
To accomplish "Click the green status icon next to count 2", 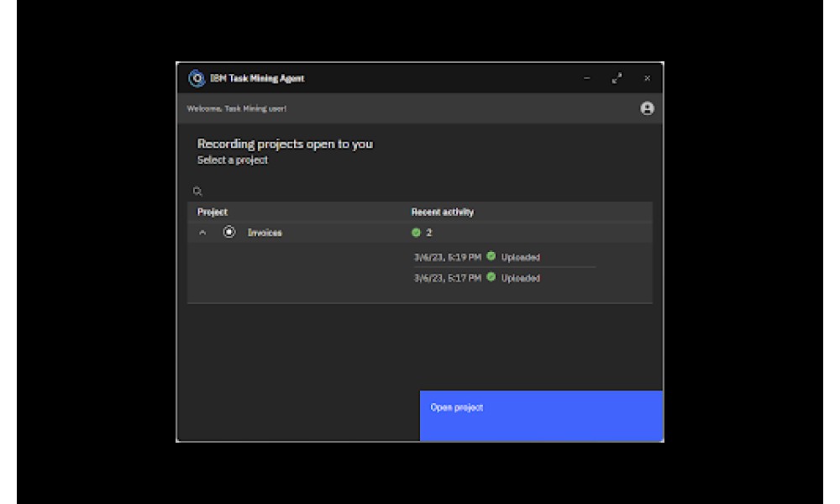I will coord(417,233).
